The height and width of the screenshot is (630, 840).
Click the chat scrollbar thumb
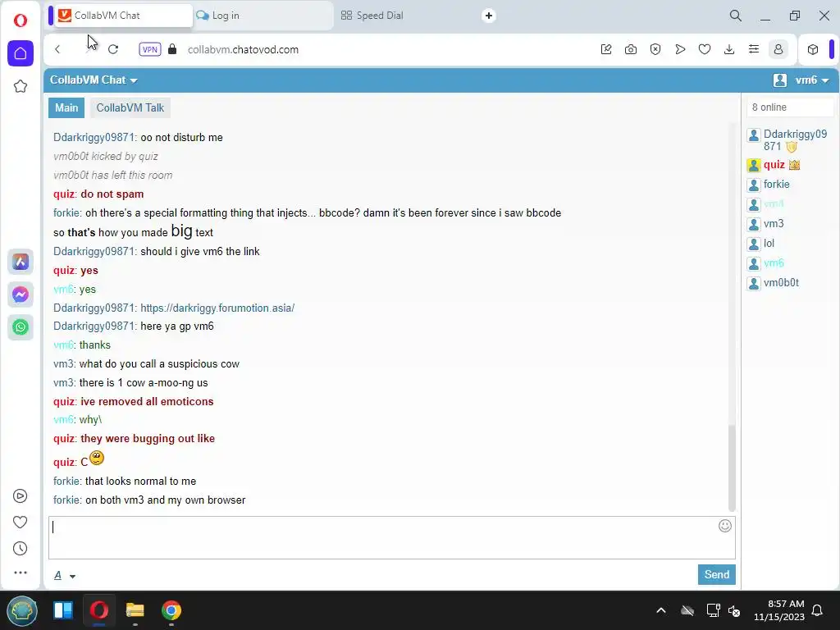[732, 468]
